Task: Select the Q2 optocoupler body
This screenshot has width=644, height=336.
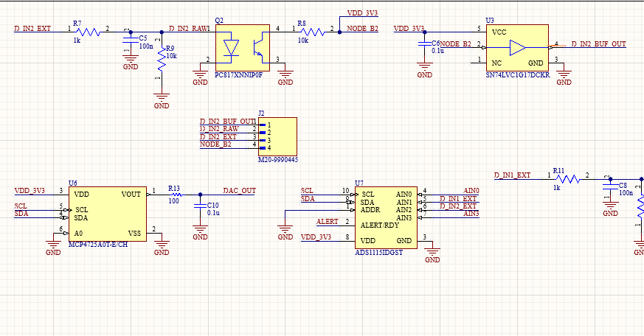Action: pyautogui.click(x=242, y=48)
